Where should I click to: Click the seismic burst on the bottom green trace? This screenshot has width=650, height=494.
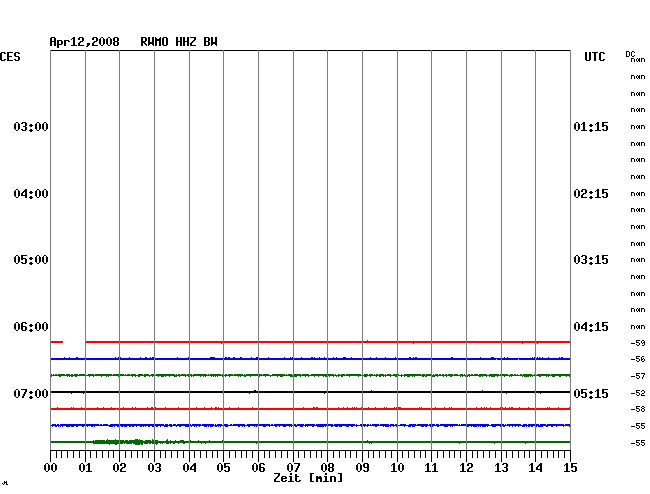click(124, 442)
